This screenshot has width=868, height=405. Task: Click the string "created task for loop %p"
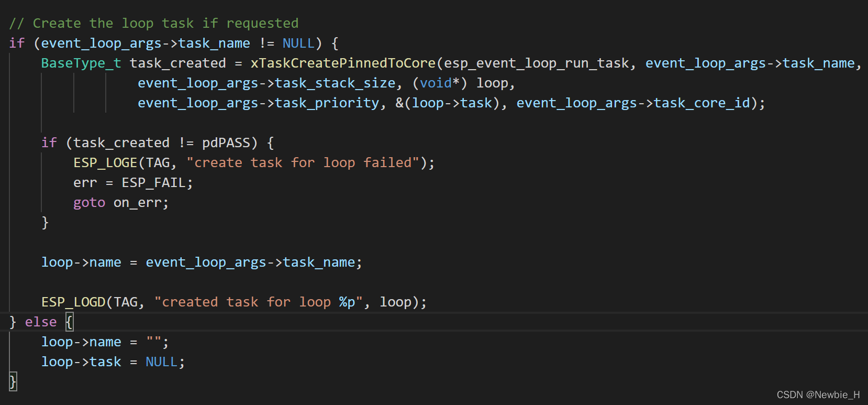click(259, 302)
